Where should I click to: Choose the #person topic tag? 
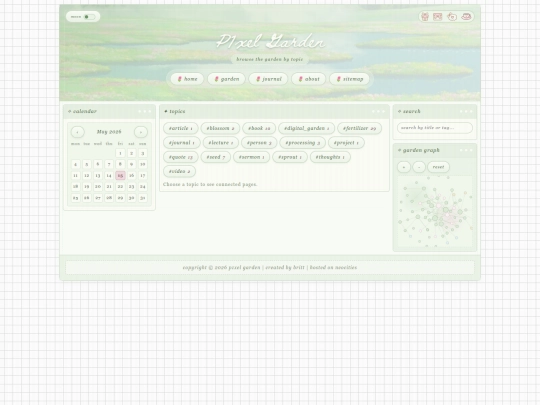tap(259, 143)
